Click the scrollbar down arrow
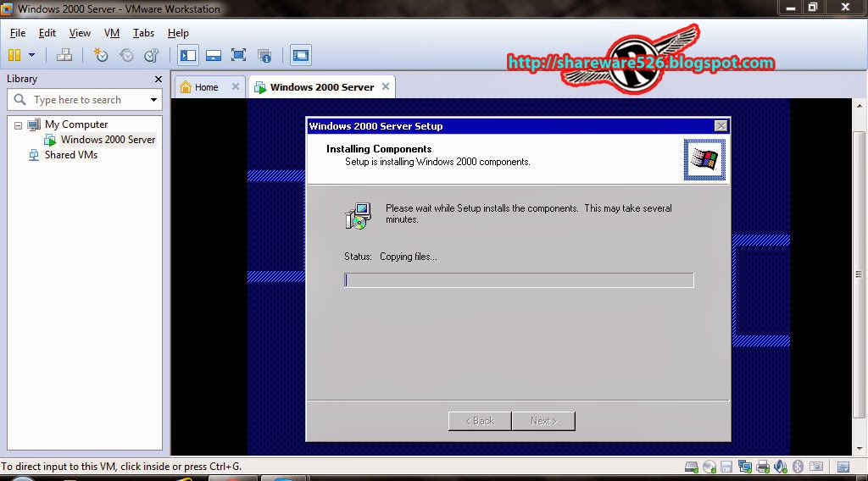 click(x=860, y=448)
